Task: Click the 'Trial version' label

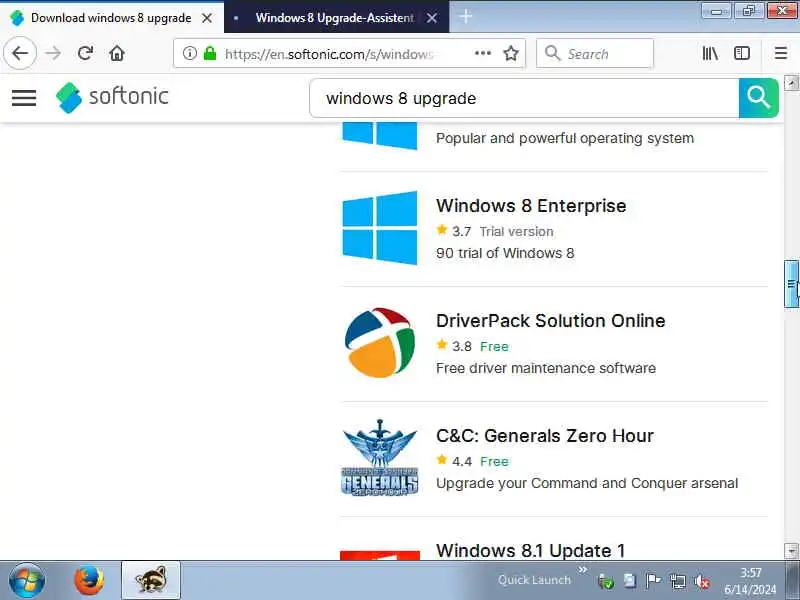Action: (x=516, y=232)
